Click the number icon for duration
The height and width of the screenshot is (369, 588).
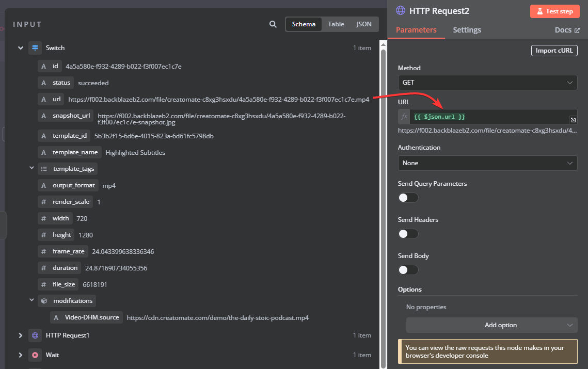point(44,268)
